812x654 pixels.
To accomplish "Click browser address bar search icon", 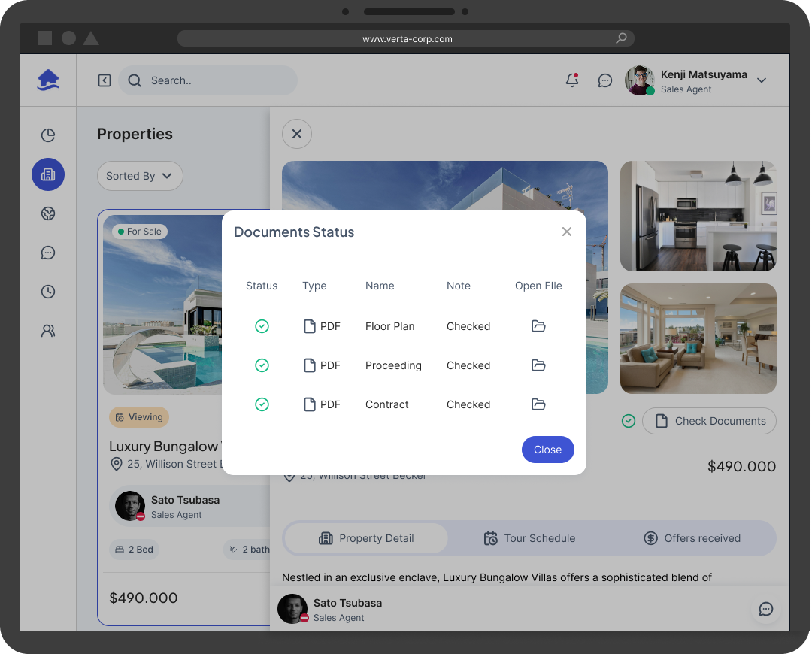I will pyautogui.click(x=621, y=38).
